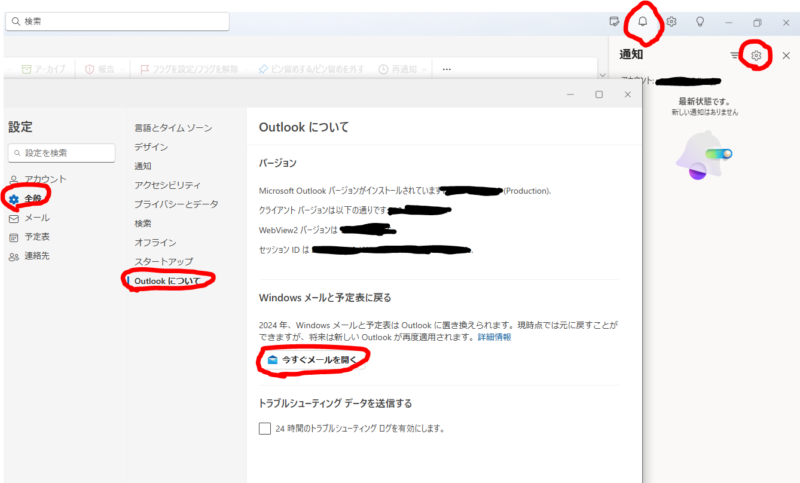
Task: Open the 詳細情報 link
Action: [494, 337]
